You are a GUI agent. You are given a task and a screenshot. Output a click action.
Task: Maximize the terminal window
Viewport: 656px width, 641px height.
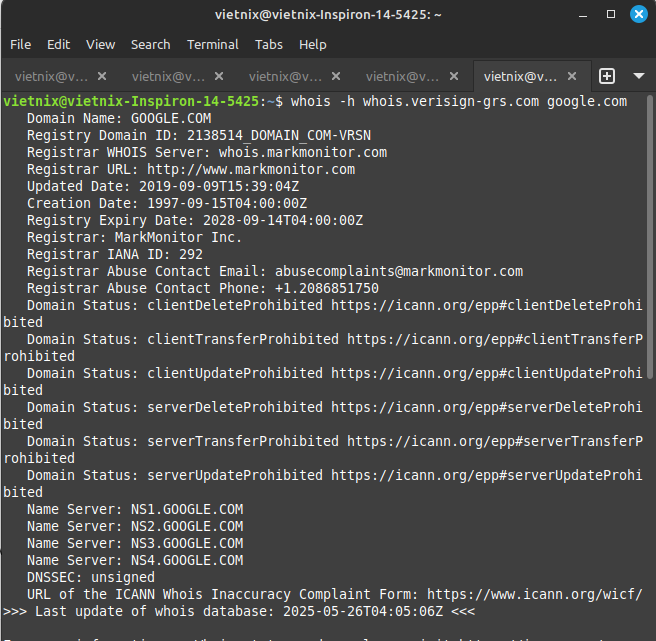[x=611, y=15]
